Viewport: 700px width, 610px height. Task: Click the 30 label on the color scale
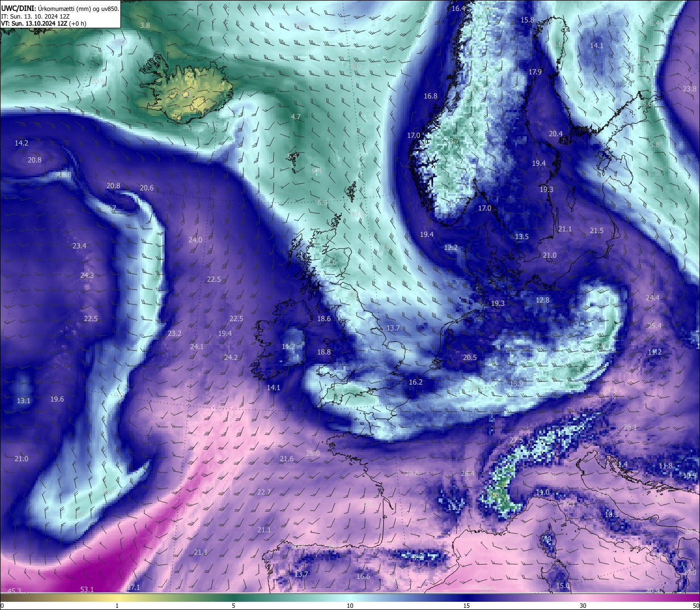tap(583, 606)
